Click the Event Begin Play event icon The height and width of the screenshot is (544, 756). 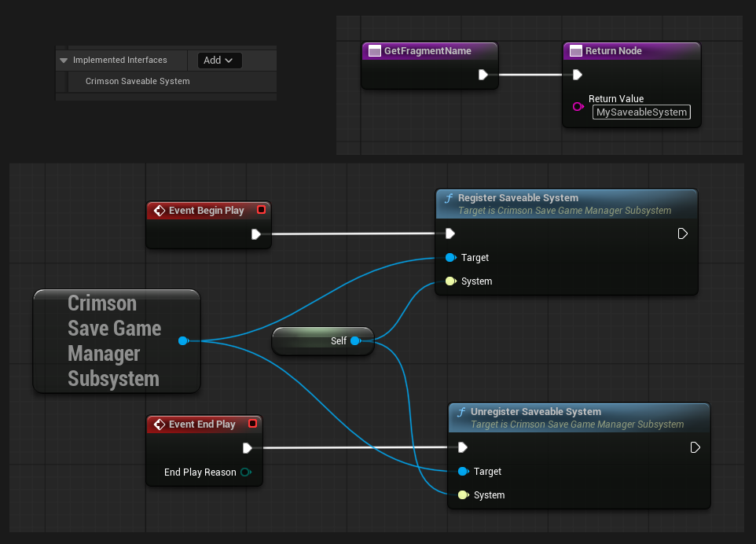160,210
